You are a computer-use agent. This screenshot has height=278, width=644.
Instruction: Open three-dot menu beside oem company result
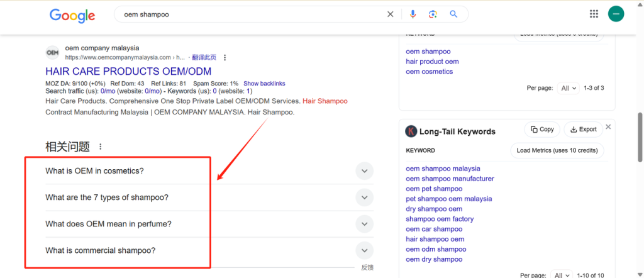225,57
